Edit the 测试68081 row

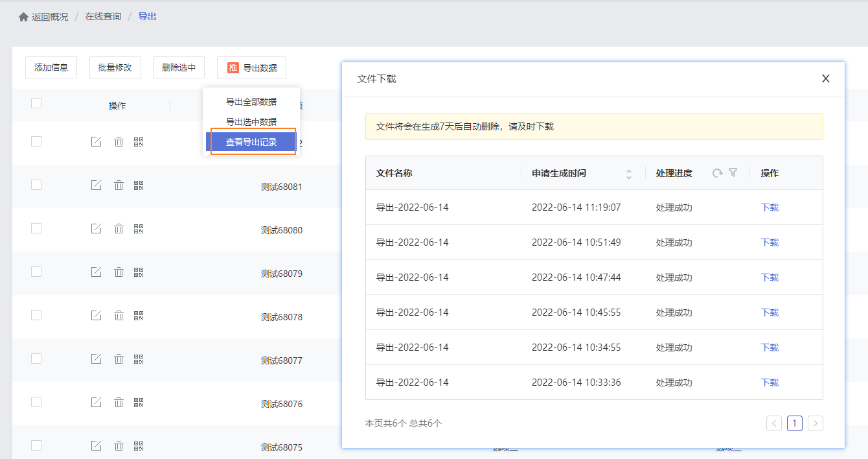(x=96, y=185)
